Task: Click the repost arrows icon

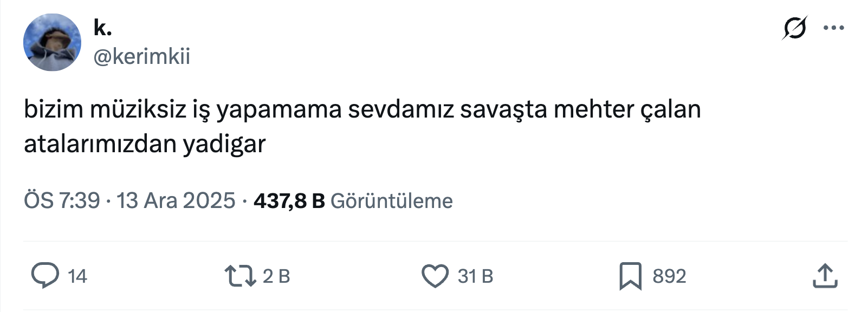Action: coord(240,276)
